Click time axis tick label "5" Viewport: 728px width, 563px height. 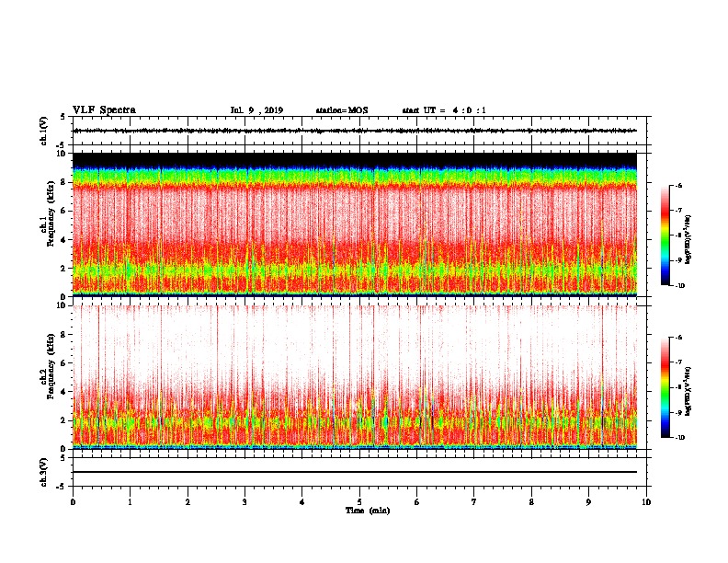click(359, 502)
